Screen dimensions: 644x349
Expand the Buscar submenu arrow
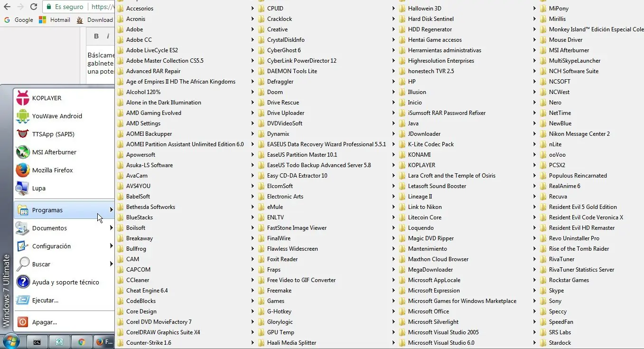(112, 264)
